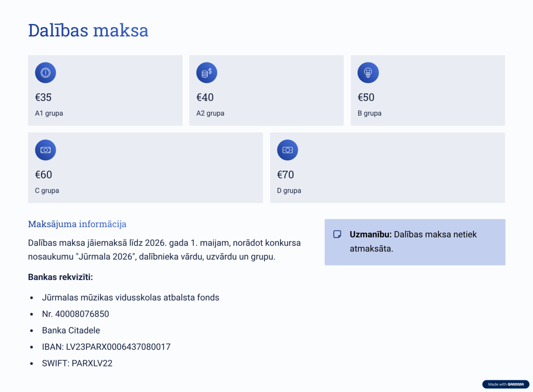Select the €40 A2 grupa card

pyautogui.click(x=266, y=91)
